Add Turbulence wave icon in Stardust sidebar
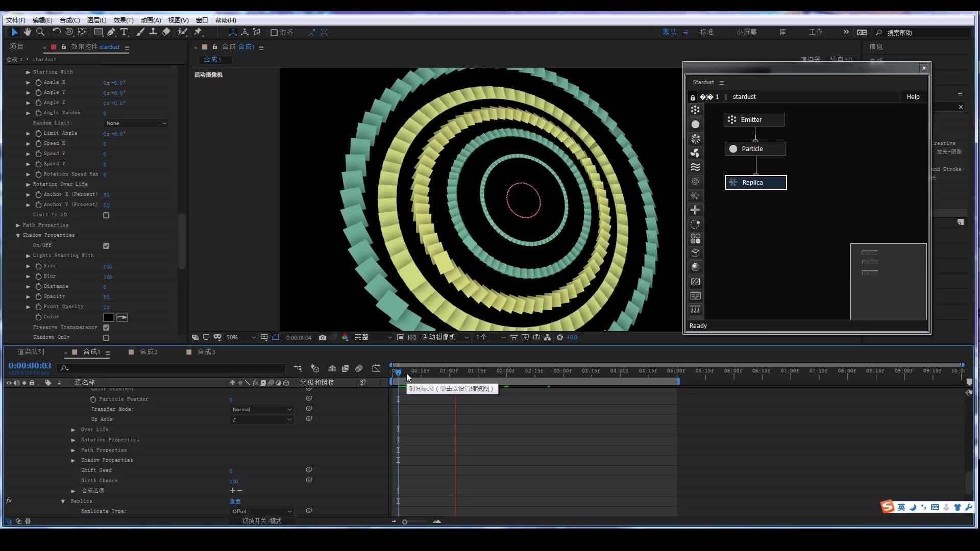Image resolution: width=980 pixels, height=551 pixels. [695, 167]
